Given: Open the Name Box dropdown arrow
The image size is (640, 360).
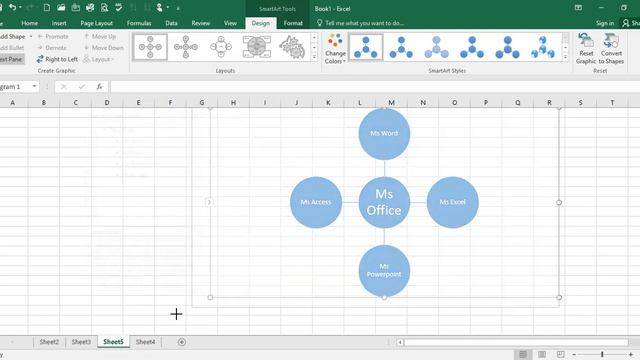Looking at the screenshot, I should click(x=35, y=87).
